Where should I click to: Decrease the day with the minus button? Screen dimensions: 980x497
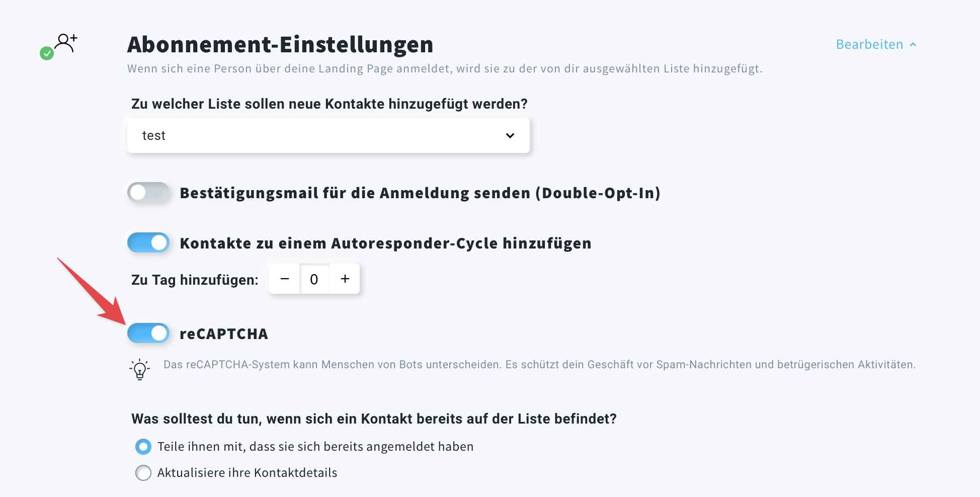285,279
